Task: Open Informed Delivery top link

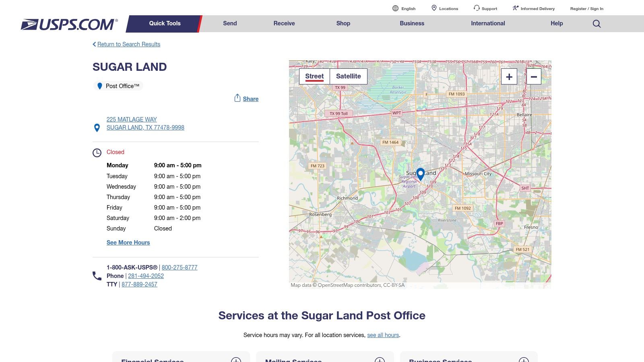Action: [537, 8]
